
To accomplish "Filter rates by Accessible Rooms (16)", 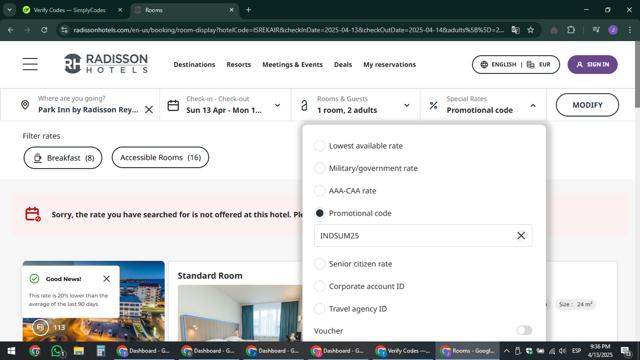I will pyautogui.click(x=160, y=158).
